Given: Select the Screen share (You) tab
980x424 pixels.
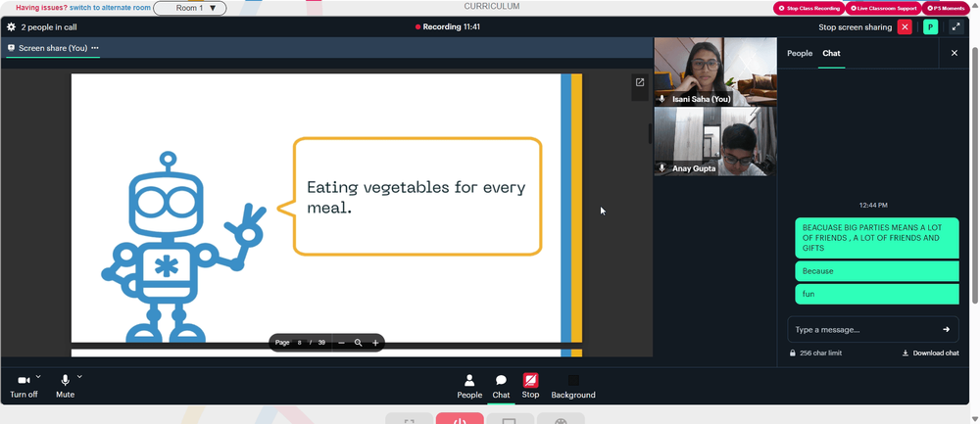Looking at the screenshot, I should point(53,48).
